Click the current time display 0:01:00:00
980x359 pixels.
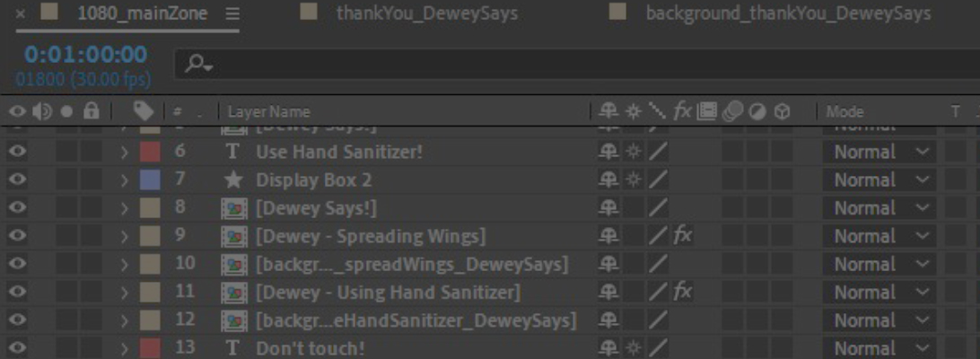pyautogui.click(x=85, y=55)
